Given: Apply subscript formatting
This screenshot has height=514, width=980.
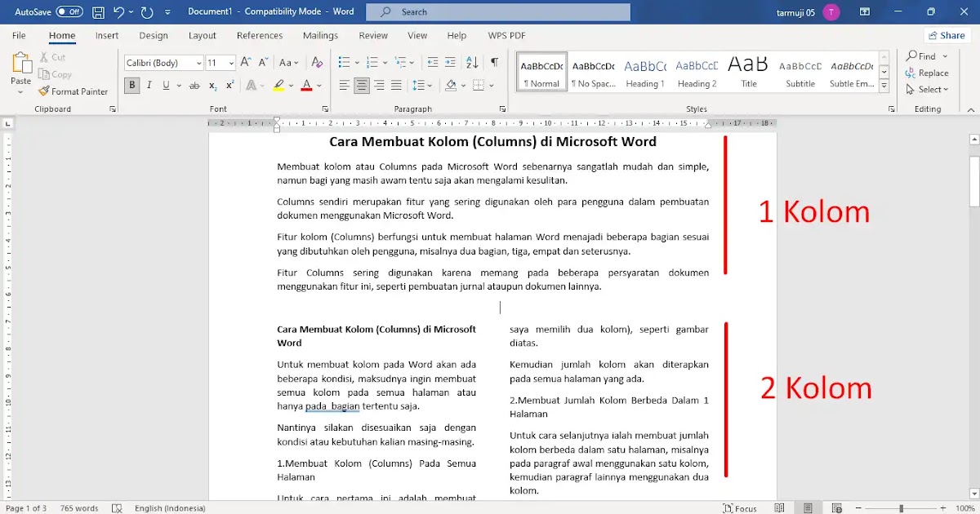Looking at the screenshot, I should pyautogui.click(x=212, y=86).
